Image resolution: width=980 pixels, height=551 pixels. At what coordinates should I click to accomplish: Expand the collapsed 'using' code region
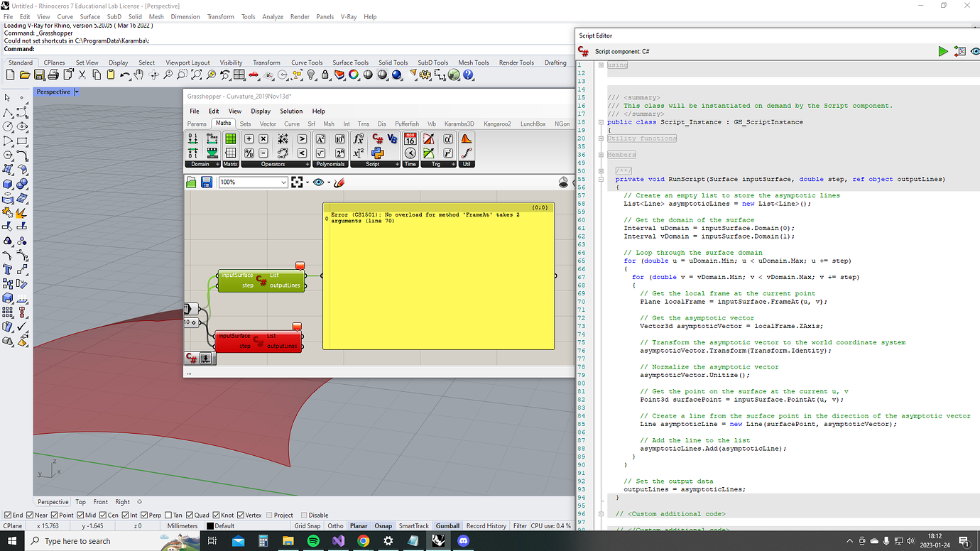(x=601, y=65)
